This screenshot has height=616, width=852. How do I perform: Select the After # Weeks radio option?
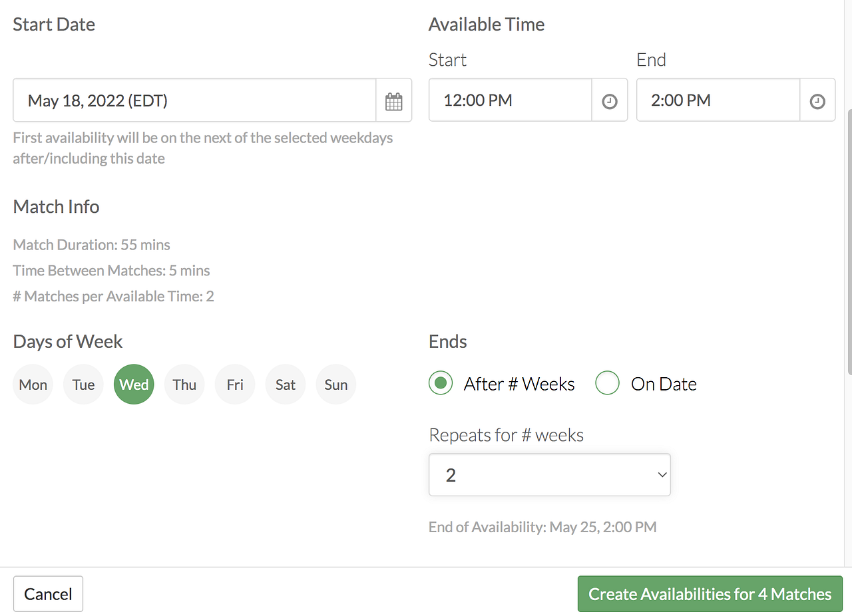pyautogui.click(x=441, y=384)
